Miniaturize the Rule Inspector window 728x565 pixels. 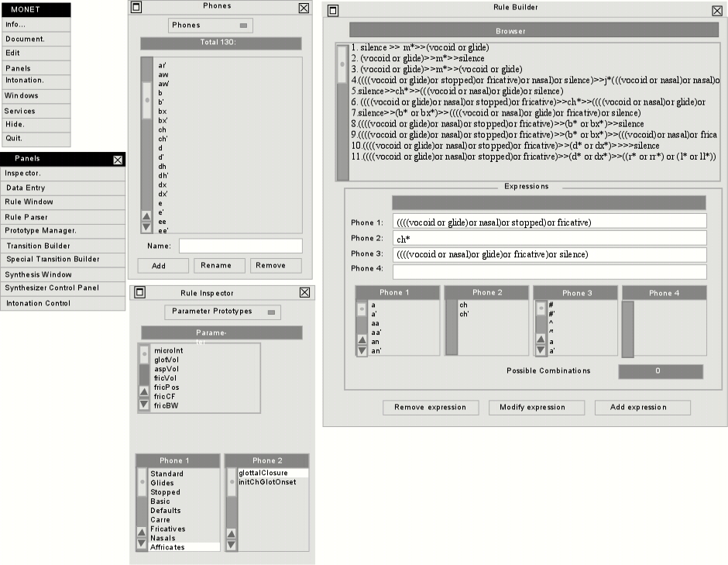click(x=139, y=292)
